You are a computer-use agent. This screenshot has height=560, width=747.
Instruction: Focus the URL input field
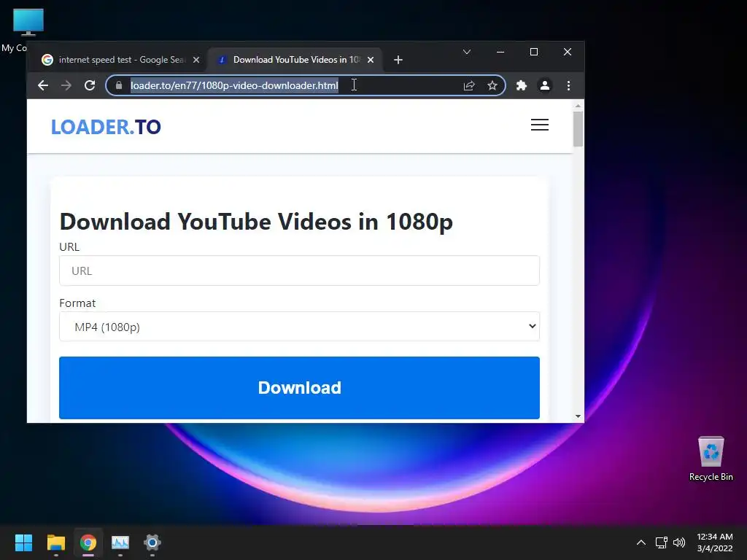coord(299,271)
